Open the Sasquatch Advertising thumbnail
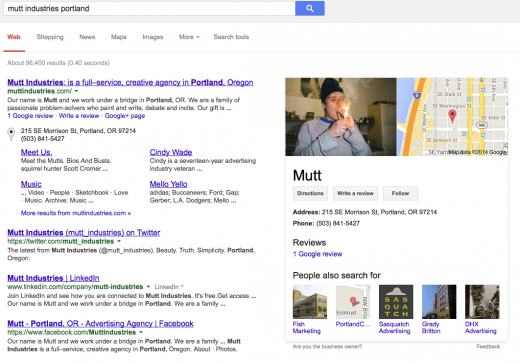The width and height of the screenshot is (520, 363). [x=396, y=302]
